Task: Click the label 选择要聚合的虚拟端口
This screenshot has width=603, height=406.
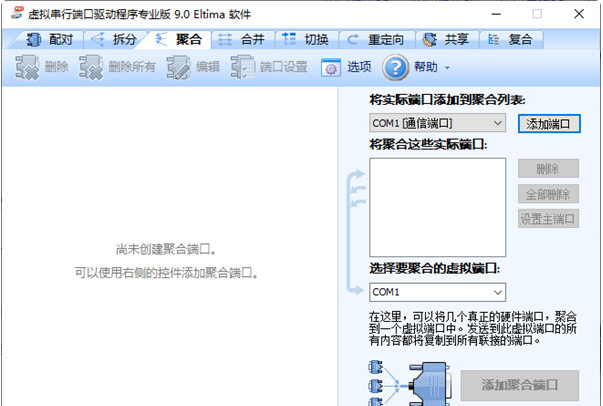Action: [x=435, y=268]
